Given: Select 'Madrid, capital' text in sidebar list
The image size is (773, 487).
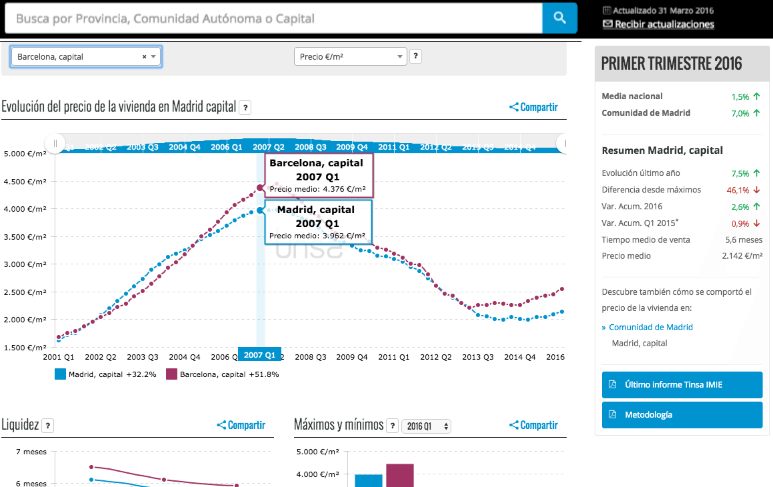Looking at the screenshot, I should pos(639,343).
